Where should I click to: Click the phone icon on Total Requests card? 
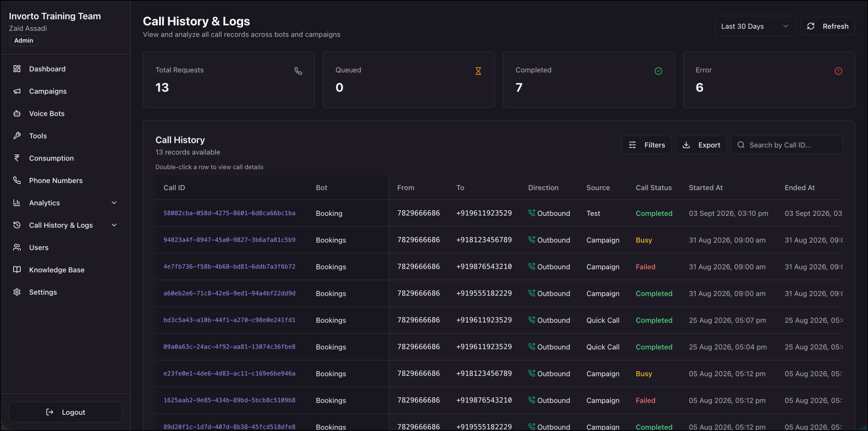(x=298, y=71)
